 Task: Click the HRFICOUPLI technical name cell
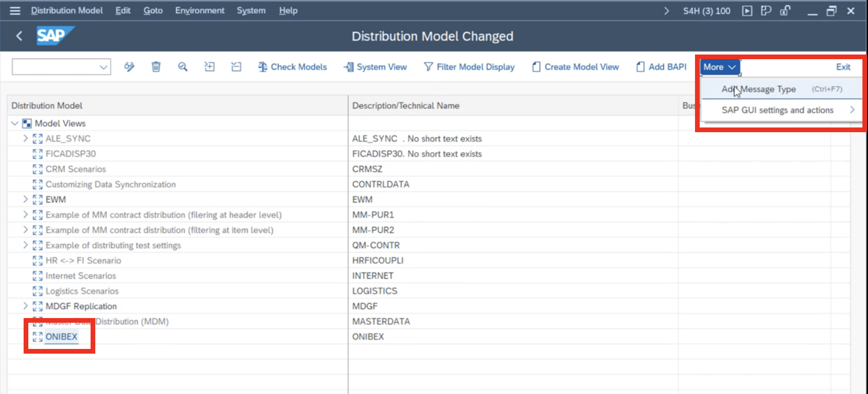point(378,261)
